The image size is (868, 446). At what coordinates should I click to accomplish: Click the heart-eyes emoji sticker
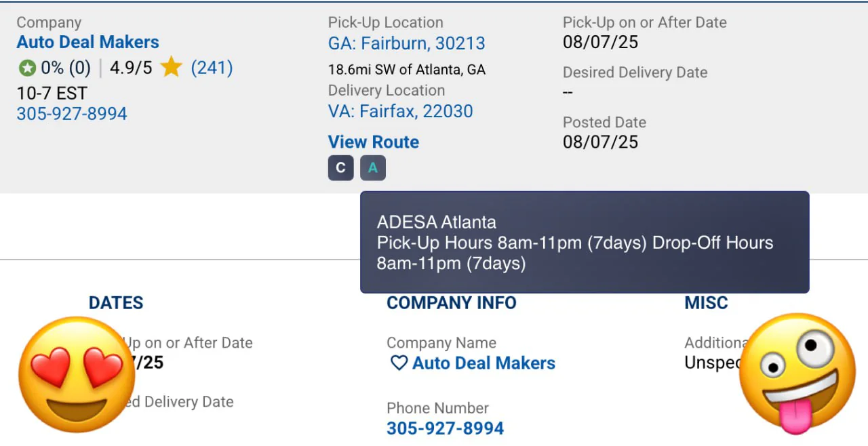[x=76, y=374]
